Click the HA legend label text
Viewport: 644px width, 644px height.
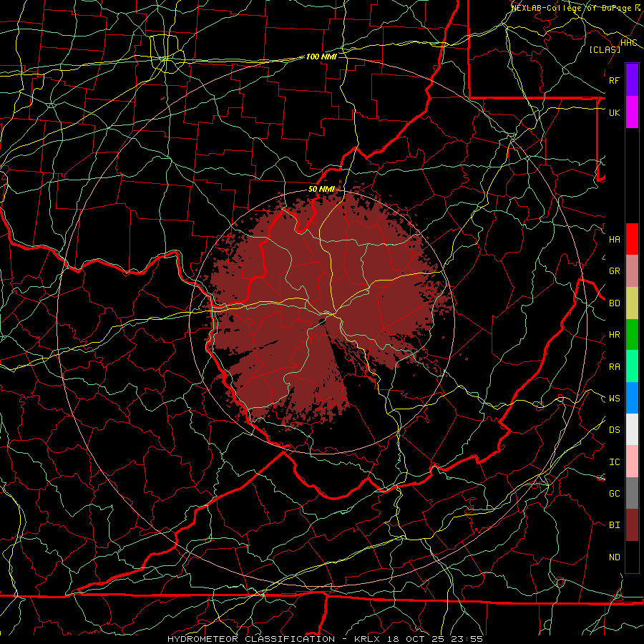(614, 240)
